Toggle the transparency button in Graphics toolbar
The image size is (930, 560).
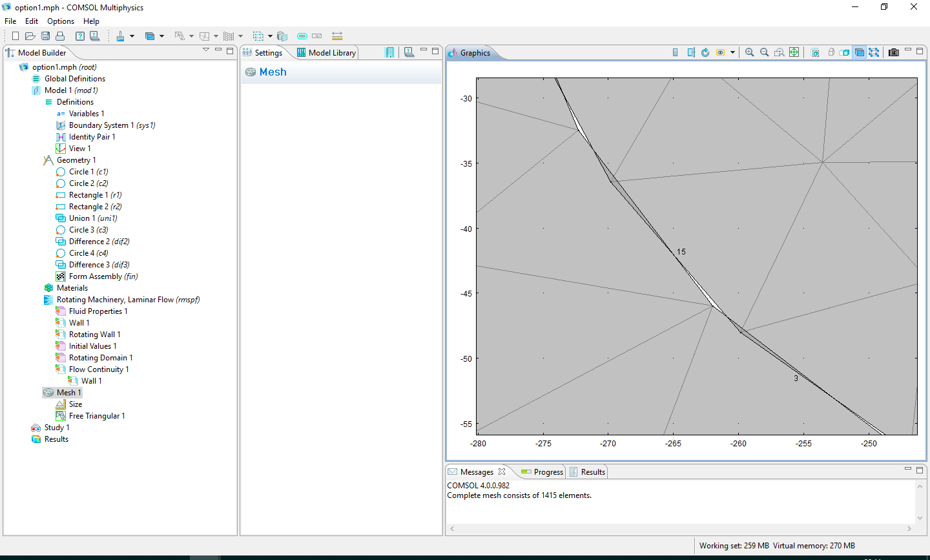[x=845, y=53]
